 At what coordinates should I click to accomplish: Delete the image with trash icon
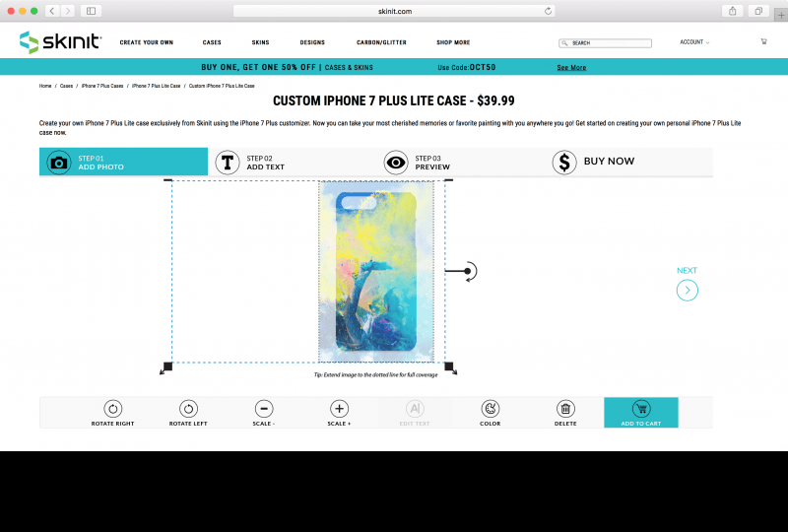pyautogui.click(x=565, y=409)
